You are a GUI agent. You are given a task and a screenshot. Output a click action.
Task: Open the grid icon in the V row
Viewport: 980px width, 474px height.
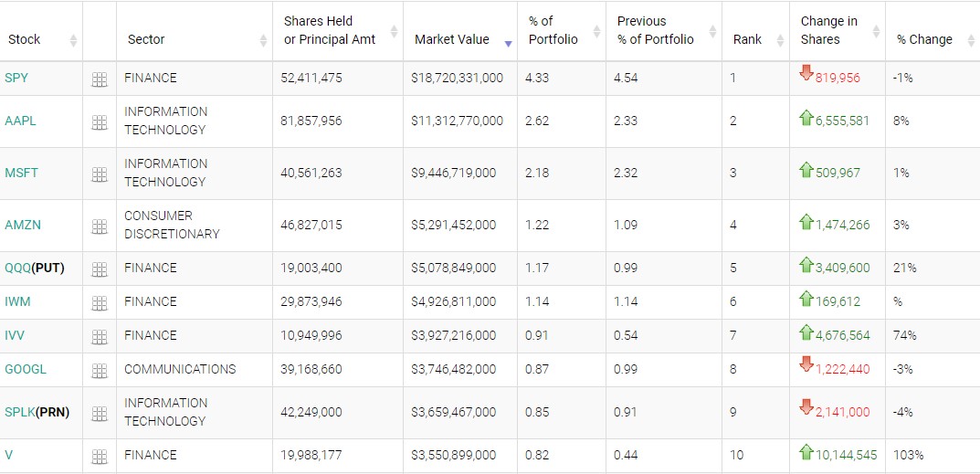coord(100,457)
